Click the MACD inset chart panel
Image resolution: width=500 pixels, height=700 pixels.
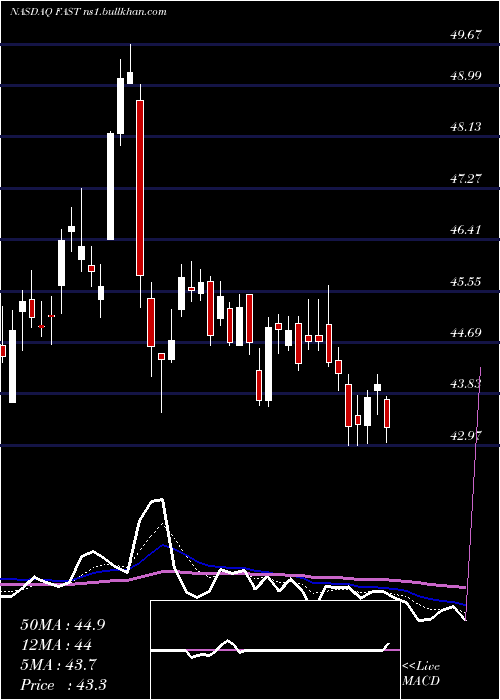[275, 650]
